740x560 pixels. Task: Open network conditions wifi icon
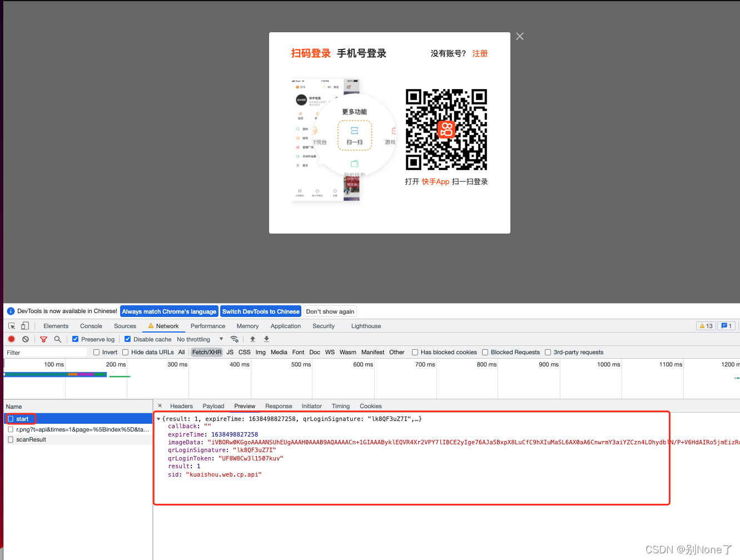[234, 339]
